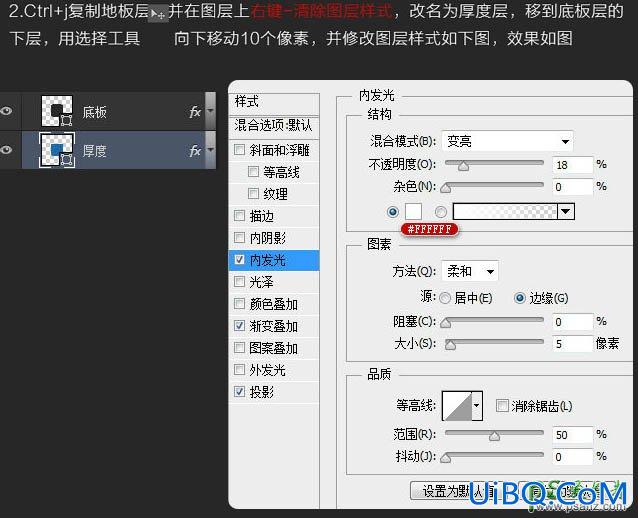Select the 边缘 source radio button

520,298
